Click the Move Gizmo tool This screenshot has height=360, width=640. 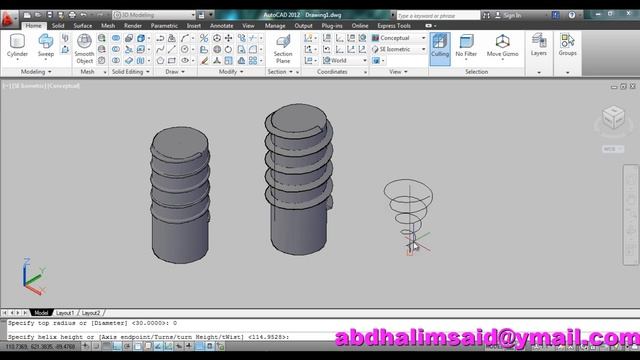502,46
